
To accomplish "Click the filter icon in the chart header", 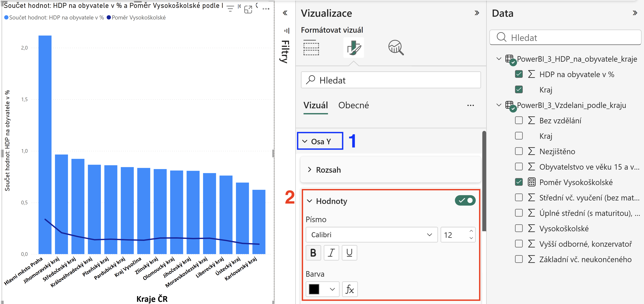I will (230, 9).
